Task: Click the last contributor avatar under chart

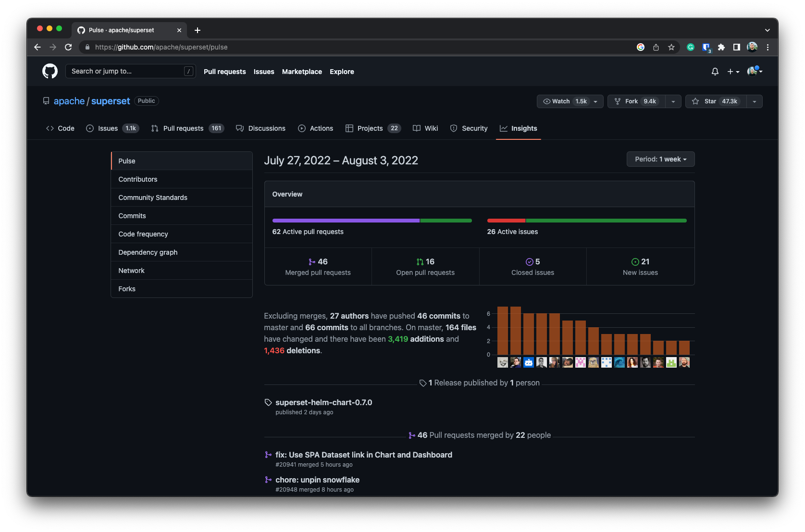Action: pyautogui.click(x=684, y=362)
